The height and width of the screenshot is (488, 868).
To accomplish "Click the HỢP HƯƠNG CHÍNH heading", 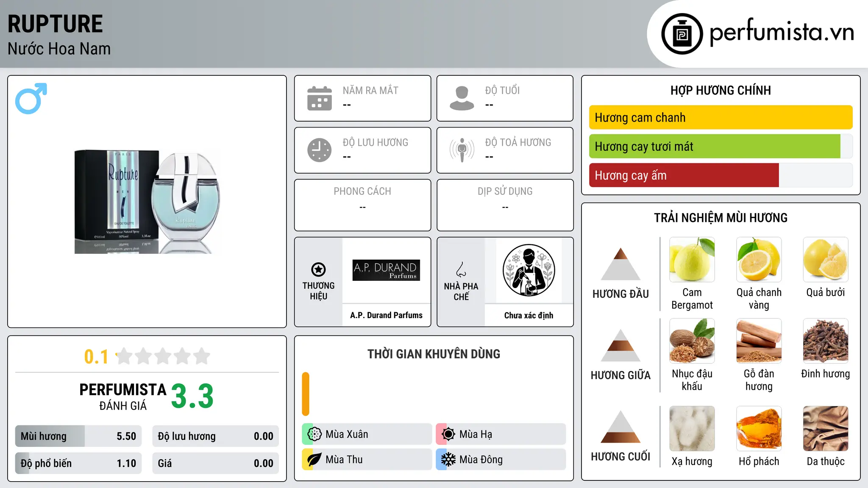I will point(721,90).
